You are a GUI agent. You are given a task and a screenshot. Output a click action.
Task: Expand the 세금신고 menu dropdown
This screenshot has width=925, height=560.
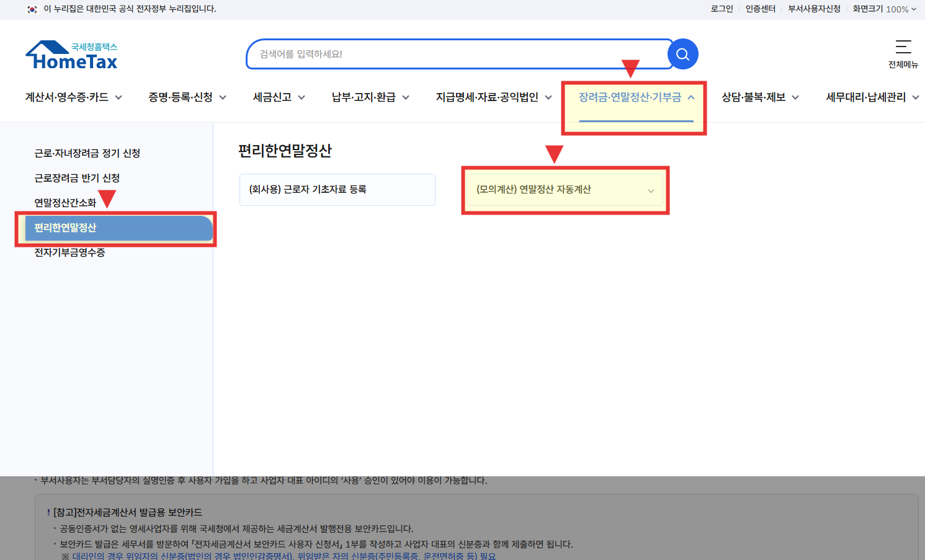pyautogui.click(x=277, y=97)
